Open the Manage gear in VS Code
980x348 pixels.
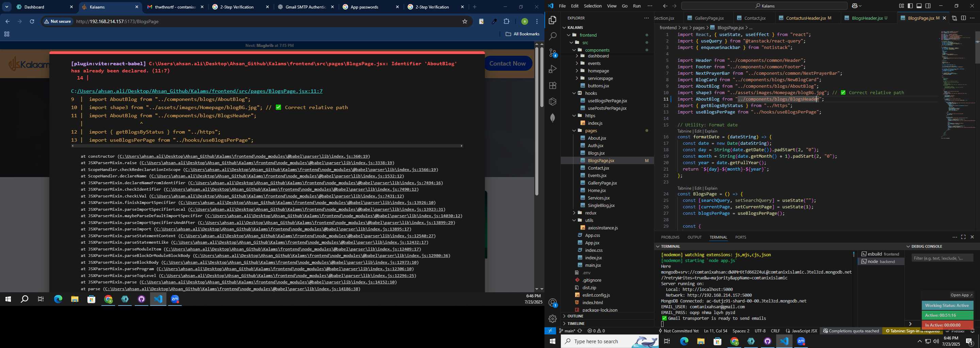tap(552, 319)
